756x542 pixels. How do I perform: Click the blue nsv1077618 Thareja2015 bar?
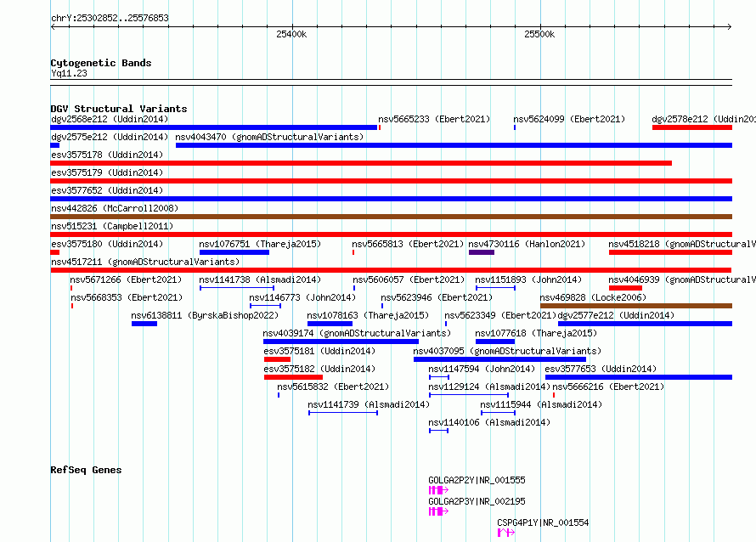click(x=495, y=342)
